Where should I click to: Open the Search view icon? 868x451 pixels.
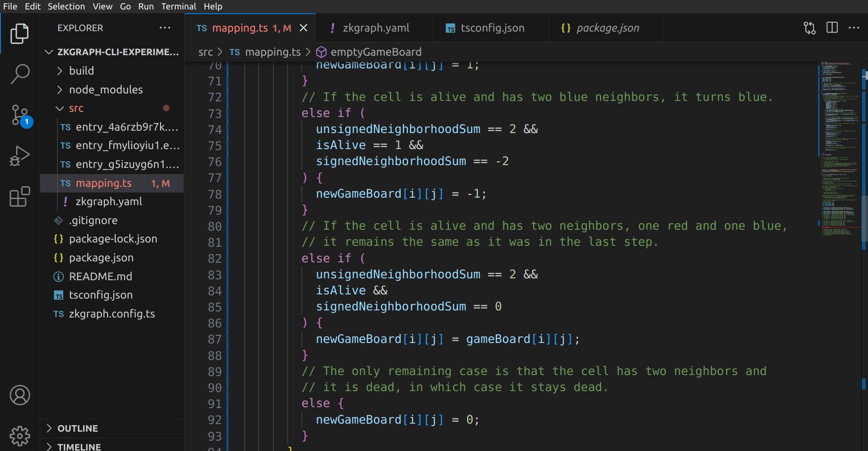[19, 74]
